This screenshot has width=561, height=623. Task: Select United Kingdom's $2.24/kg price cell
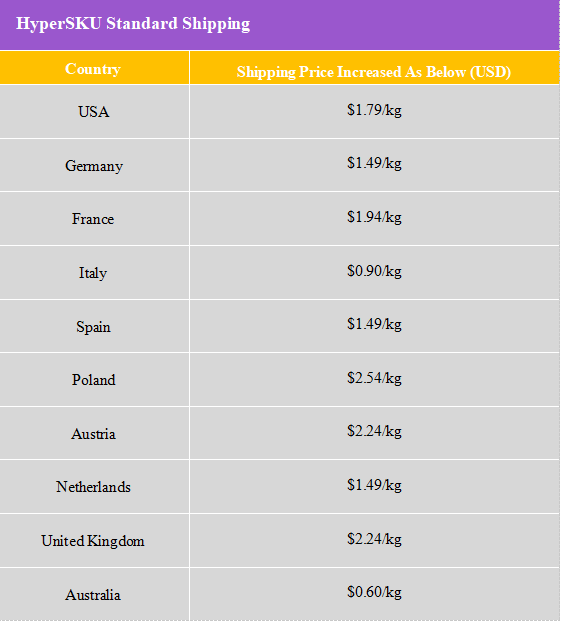[x=374, y=541]
